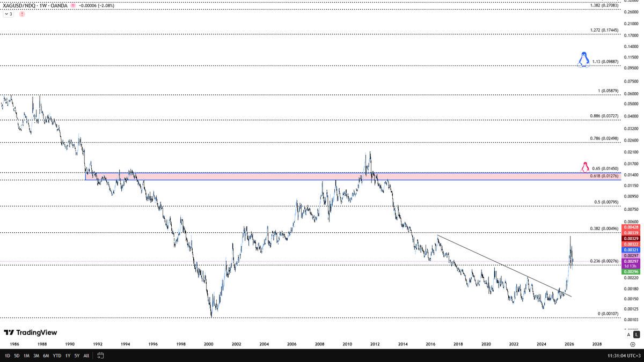Click the Fib label 0.382 (0.00496)
The image size is (644, 362).
[x=603, y=228]
